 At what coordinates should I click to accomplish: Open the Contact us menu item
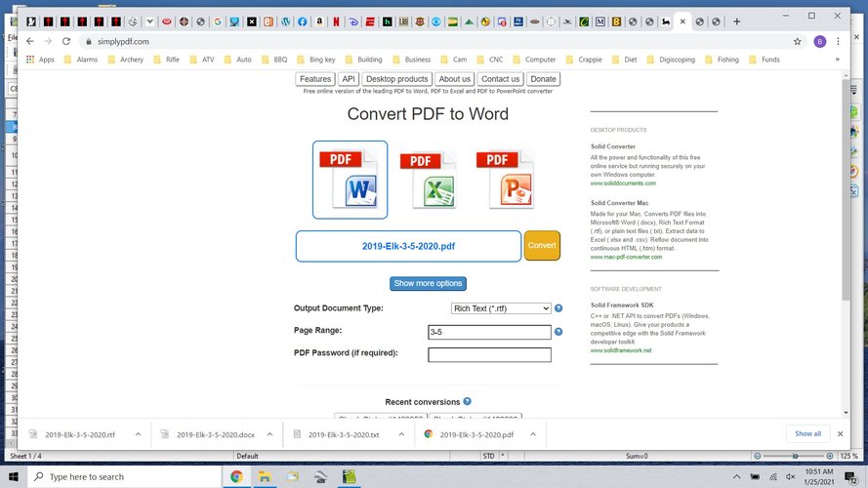[501, 79]
